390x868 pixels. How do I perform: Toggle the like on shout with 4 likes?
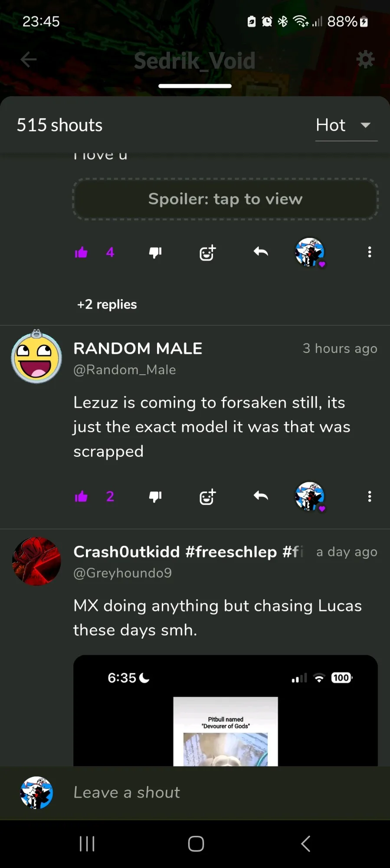(x=81, y=252)
